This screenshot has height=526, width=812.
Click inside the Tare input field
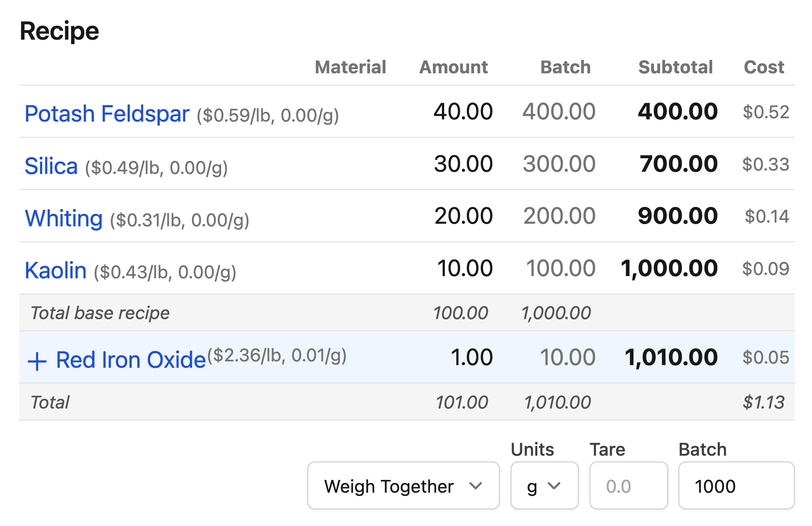pyautogui.click(x=628, y=485)
